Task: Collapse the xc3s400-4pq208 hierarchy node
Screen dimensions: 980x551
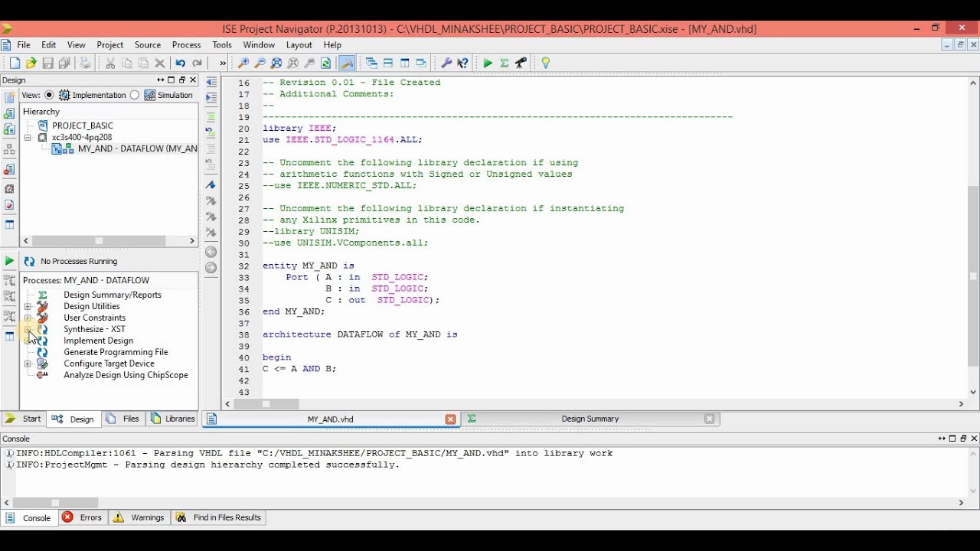Action: click(28, 138)
